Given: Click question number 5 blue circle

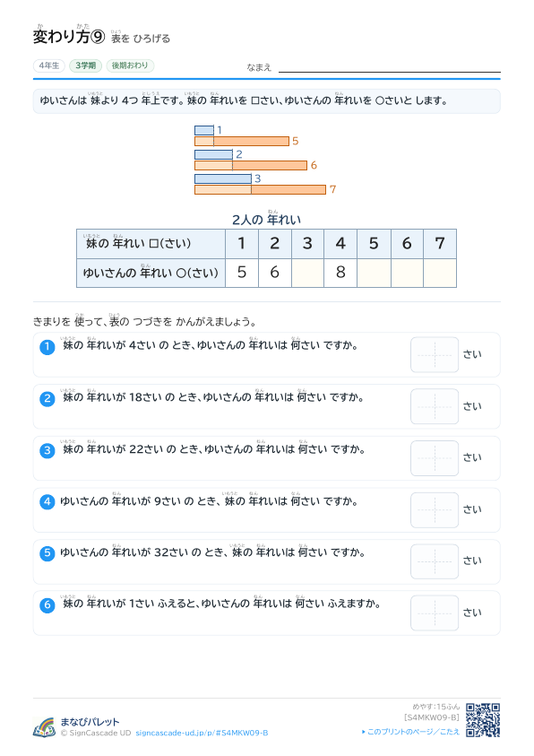Looking at the screenshot, I should 47,553.
